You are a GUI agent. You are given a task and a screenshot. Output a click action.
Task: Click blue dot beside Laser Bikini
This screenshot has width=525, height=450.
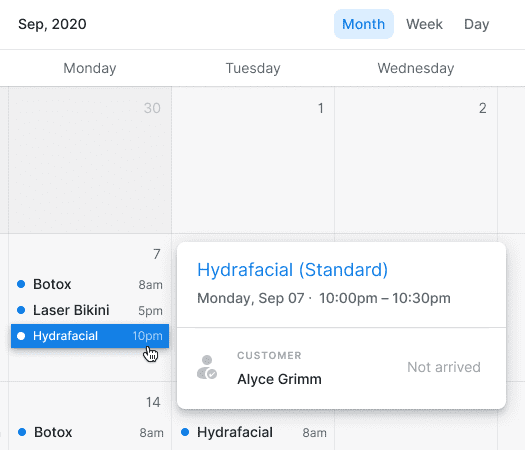pos(21,310)
